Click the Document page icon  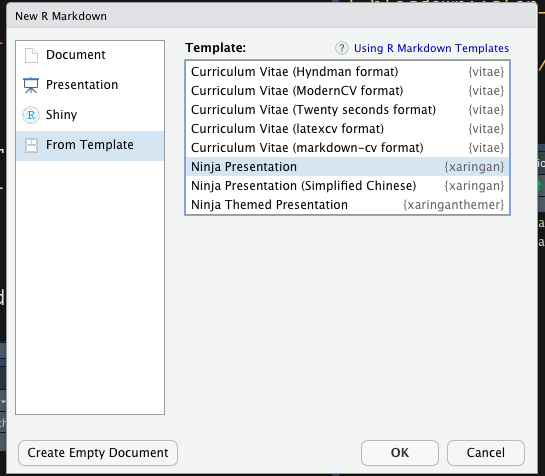click(x=31, y=55)
